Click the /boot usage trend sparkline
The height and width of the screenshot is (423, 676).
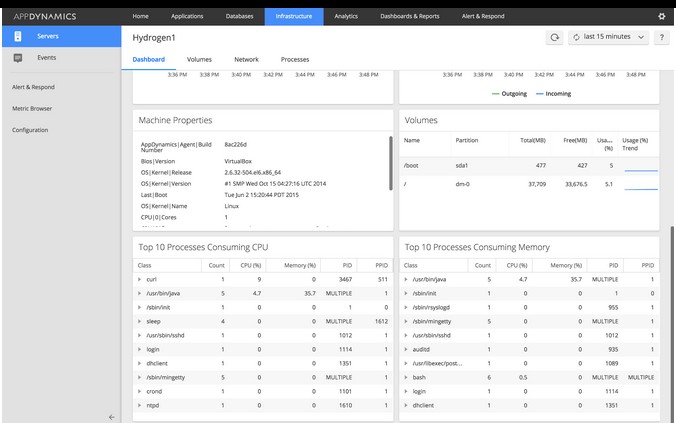641,169
